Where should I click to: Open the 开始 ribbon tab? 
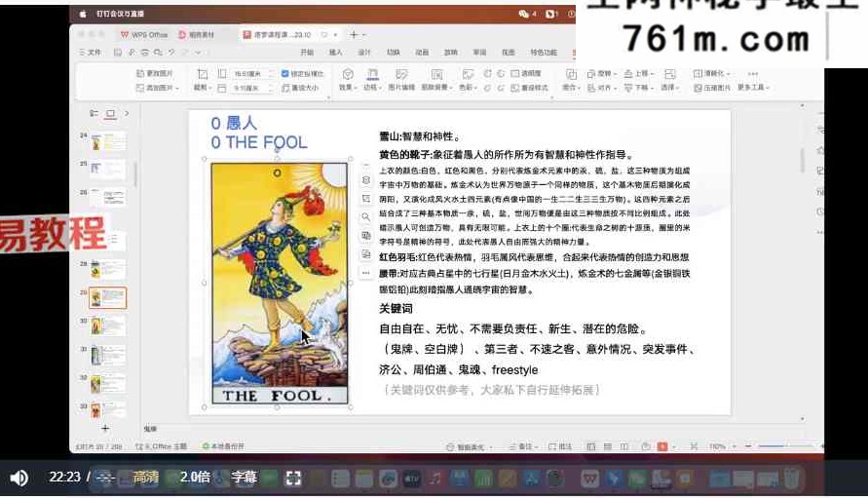point(307,52)
